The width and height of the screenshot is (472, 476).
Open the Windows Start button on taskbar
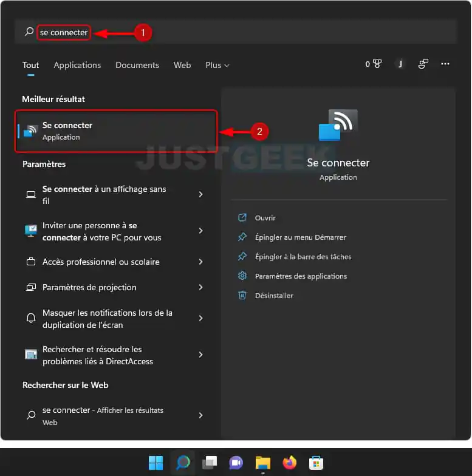tap(156, 463)
